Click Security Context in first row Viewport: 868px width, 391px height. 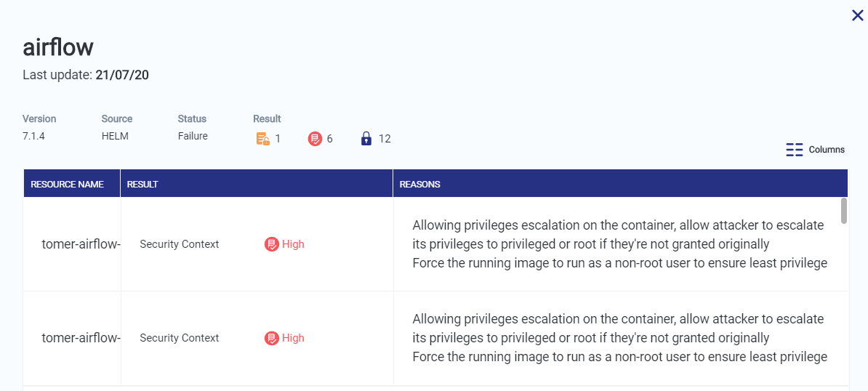tap(180, 244)
